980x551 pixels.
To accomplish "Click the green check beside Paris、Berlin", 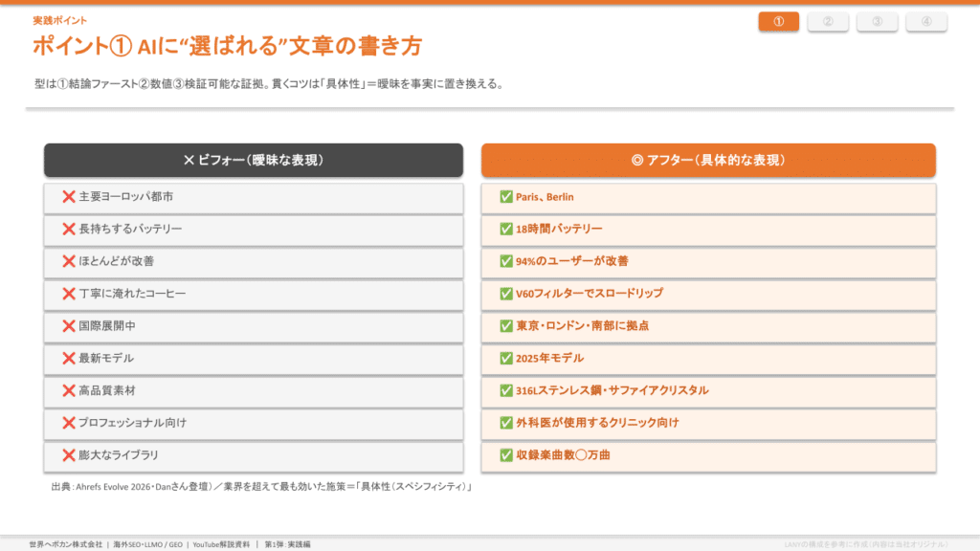I will pyautogui.click(x=506, y=197).
